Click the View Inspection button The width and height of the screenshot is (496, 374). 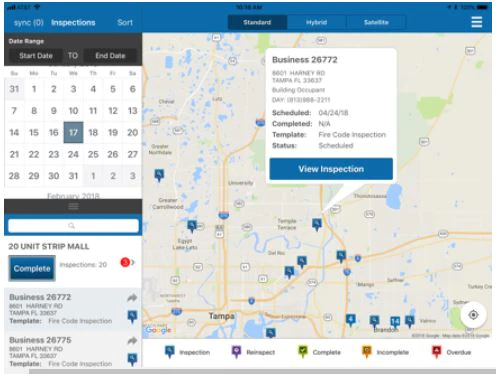tap(331, 169)
